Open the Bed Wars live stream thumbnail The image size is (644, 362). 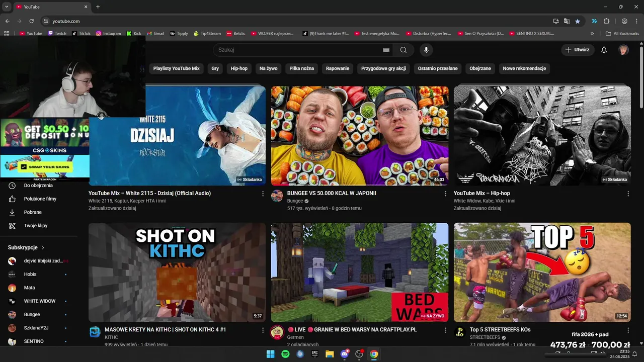[359, 273]
